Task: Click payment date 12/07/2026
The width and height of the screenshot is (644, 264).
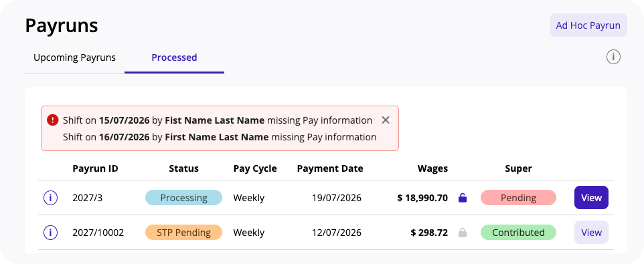Action: (336, 233)
